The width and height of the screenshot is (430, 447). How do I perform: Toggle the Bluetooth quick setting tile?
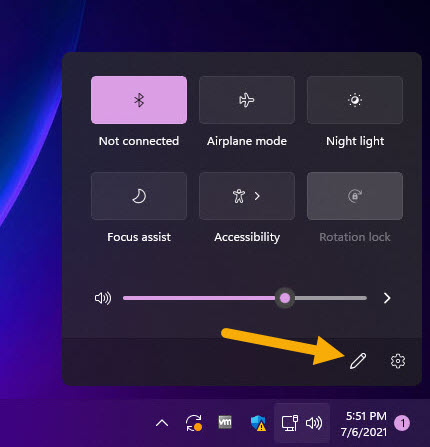click(x=139, y=100)
